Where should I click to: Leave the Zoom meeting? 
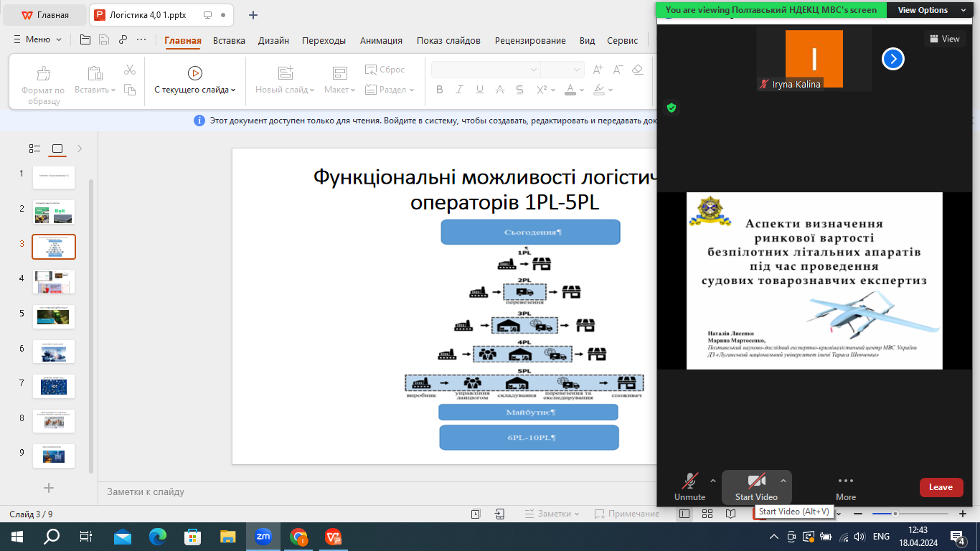point(941,487)
